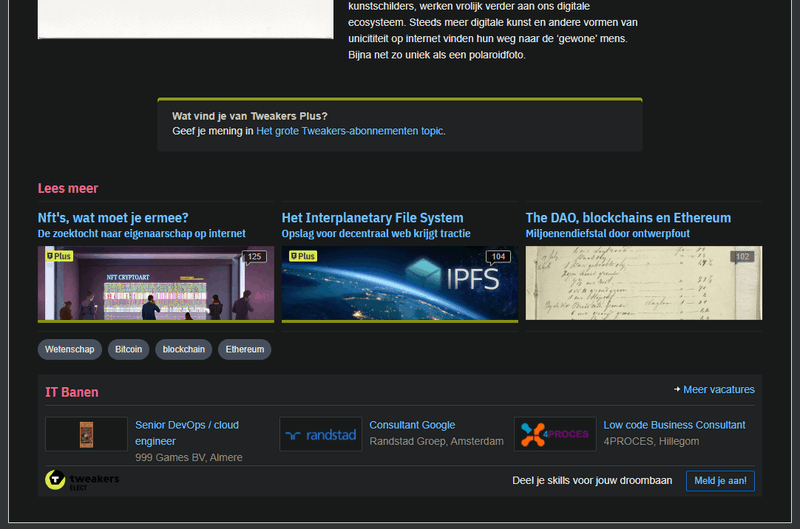Image resolution: width=800 pixels, height=529 pixels.
Task: Open the IPFS earth thumbnail
Action: 399,284
